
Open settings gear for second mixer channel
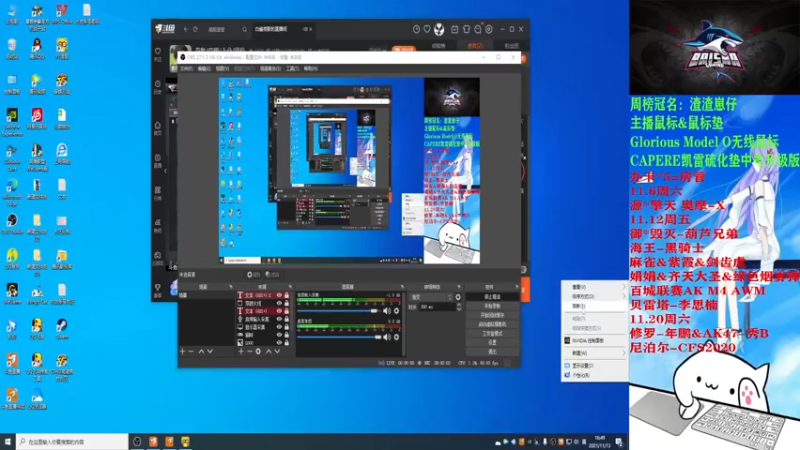pyautogui.click(x=396, y=337)
